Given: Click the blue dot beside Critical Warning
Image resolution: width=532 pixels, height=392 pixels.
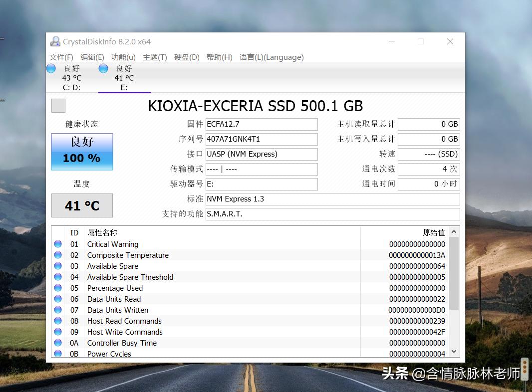Looking at the screenshot, I should (x=58, y=244).
